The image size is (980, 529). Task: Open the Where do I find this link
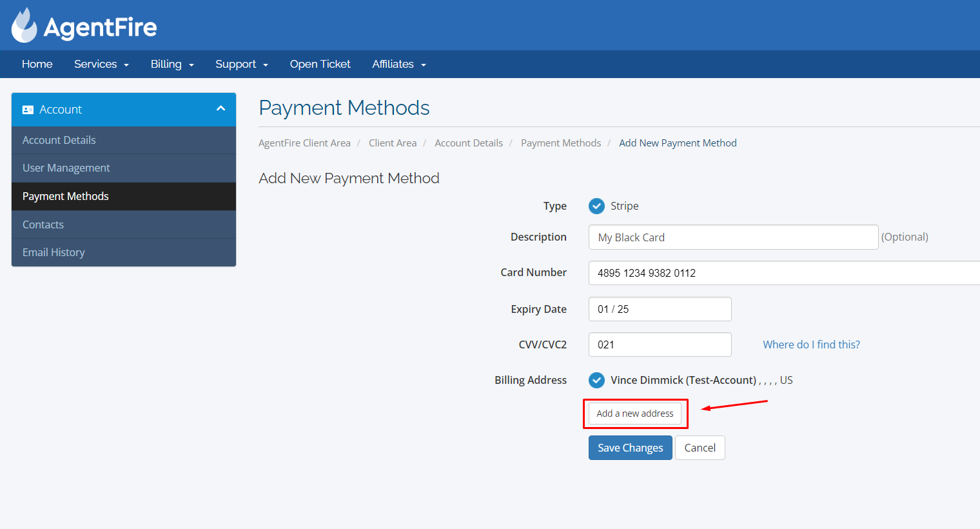pyautogui.click(x=811, y=344)
